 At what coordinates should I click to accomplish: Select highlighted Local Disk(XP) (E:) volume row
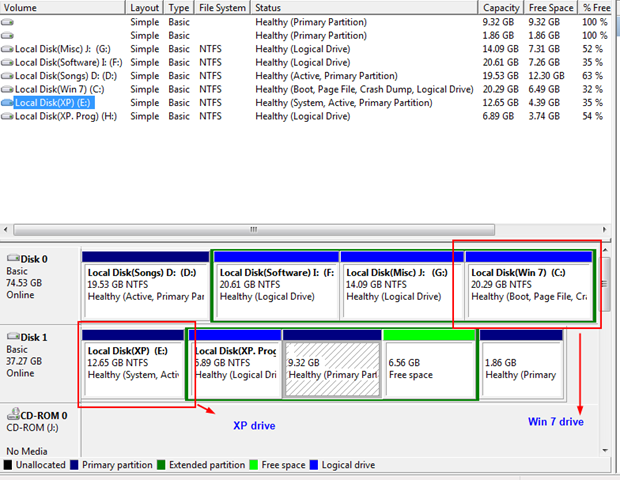305,103
